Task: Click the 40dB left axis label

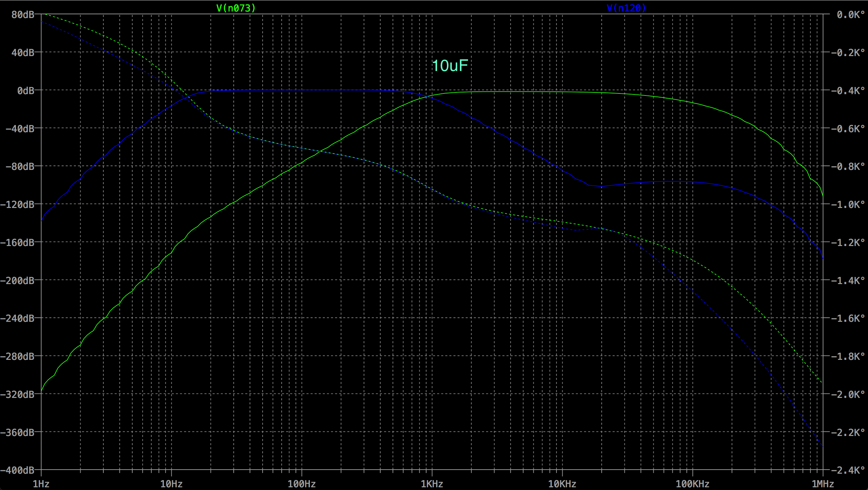Action: click(x=23, y=53)
